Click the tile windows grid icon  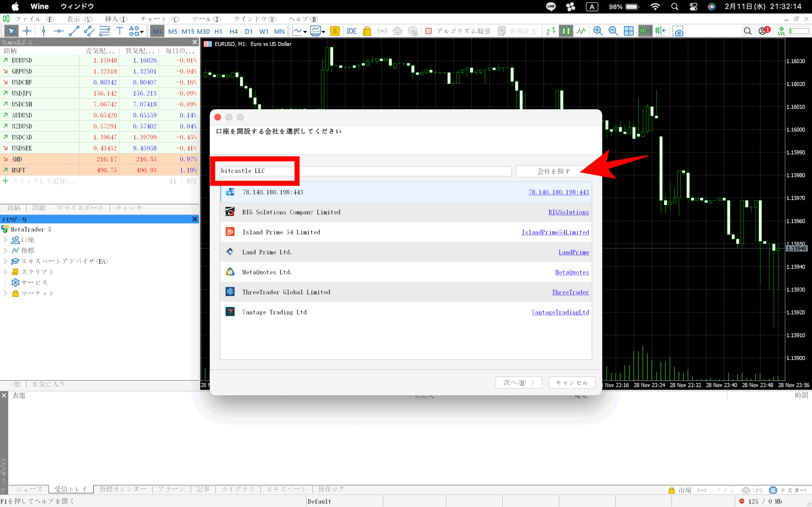pyautogui.click(x=628, y=31)
